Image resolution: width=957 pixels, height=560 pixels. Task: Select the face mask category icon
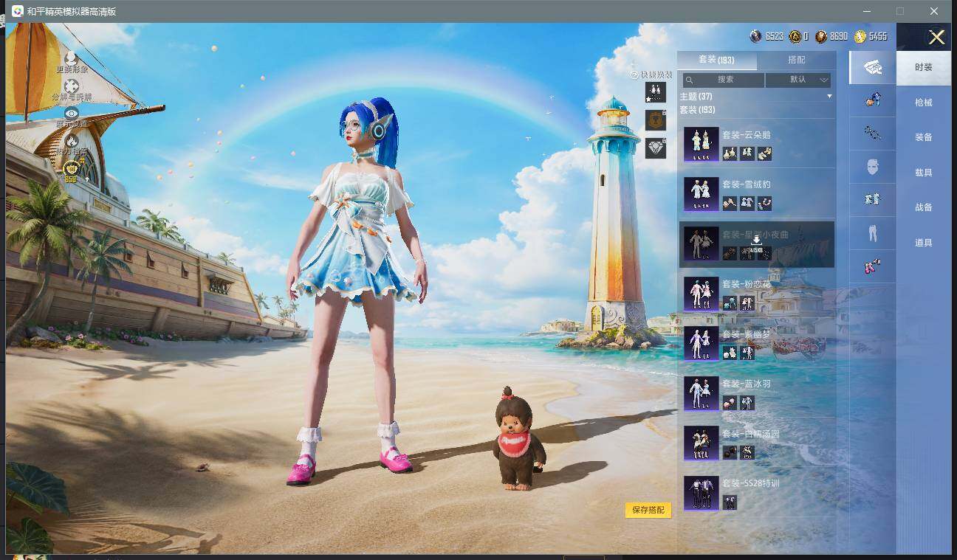pyautogui.click(x=873, y=167)
